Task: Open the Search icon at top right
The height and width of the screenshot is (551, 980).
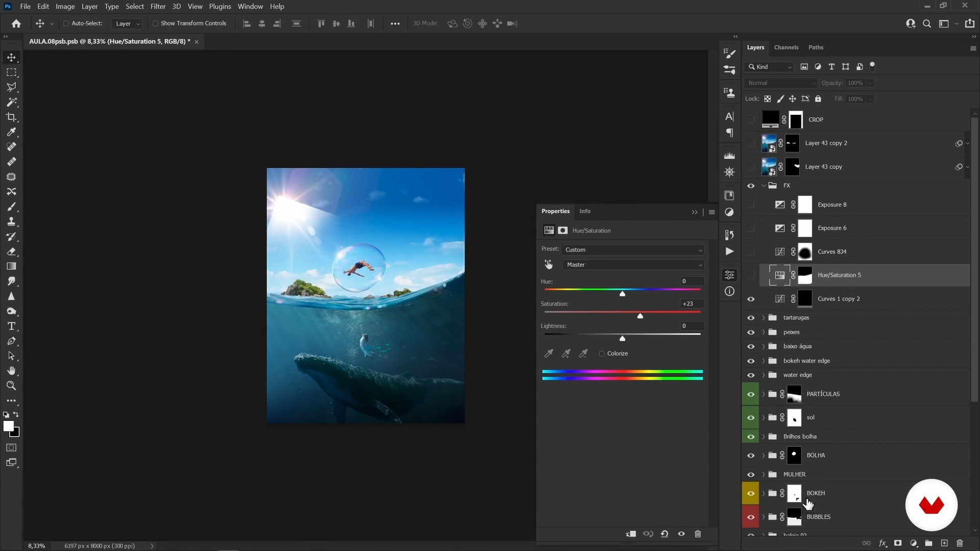Action: 927,23
